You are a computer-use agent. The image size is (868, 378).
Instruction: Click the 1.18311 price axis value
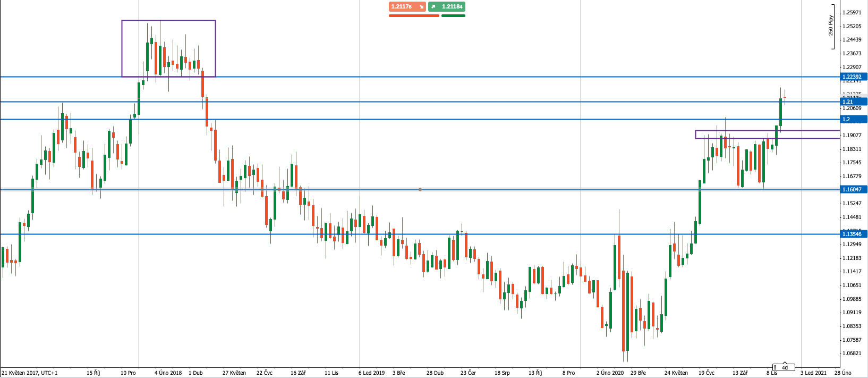click(x=852, y=149)
